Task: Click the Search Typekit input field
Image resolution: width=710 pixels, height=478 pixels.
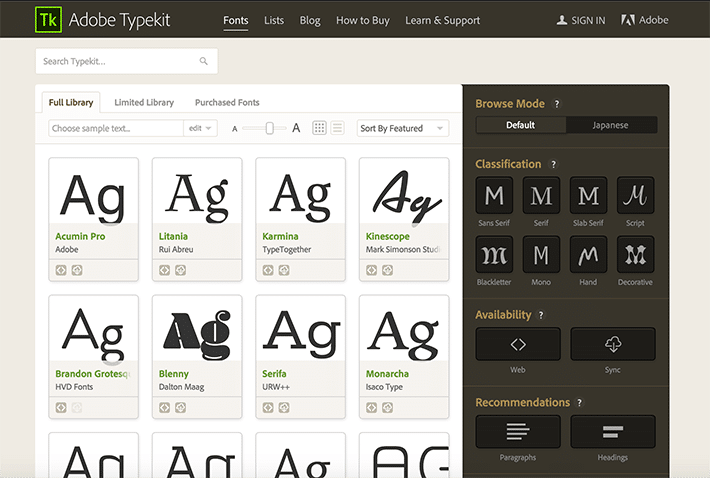Action: [x=127, y=61]
